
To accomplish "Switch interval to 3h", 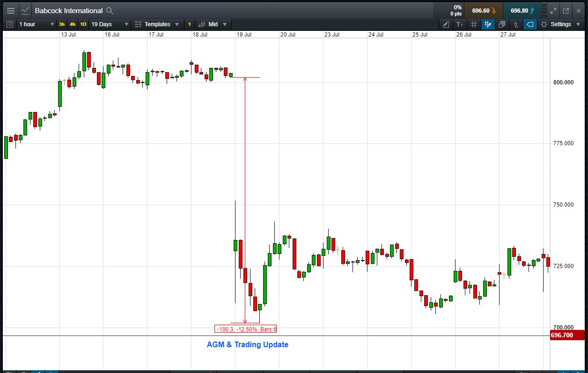I will click(62, 24).
